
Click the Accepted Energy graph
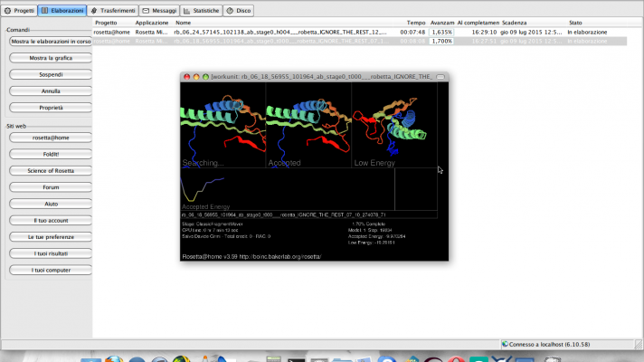tap(288, 189)
